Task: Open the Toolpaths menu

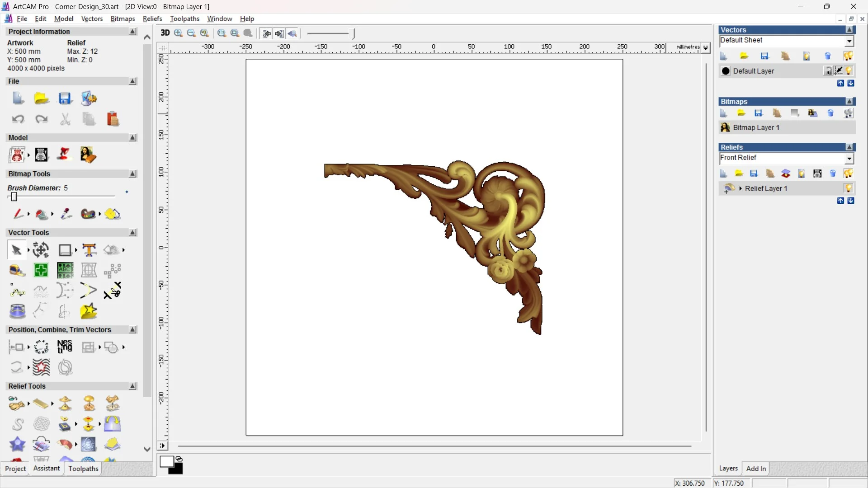Action: point(184,19)
